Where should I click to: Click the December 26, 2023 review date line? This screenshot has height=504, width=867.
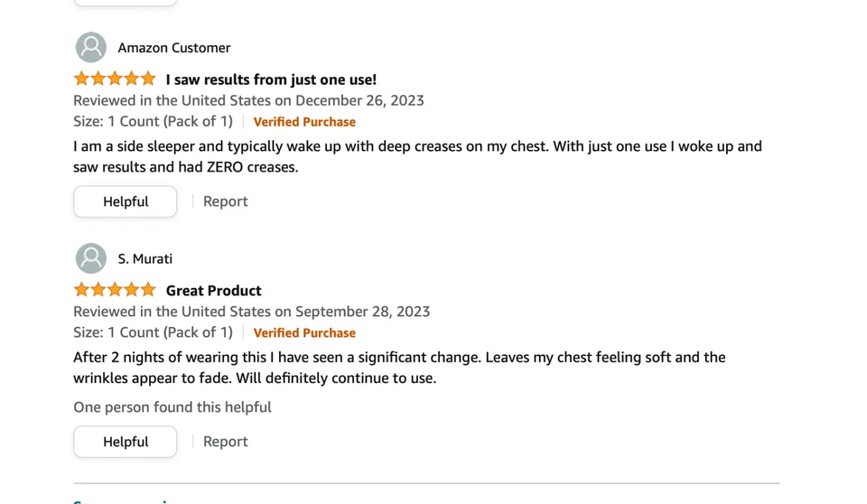(248, 100)
